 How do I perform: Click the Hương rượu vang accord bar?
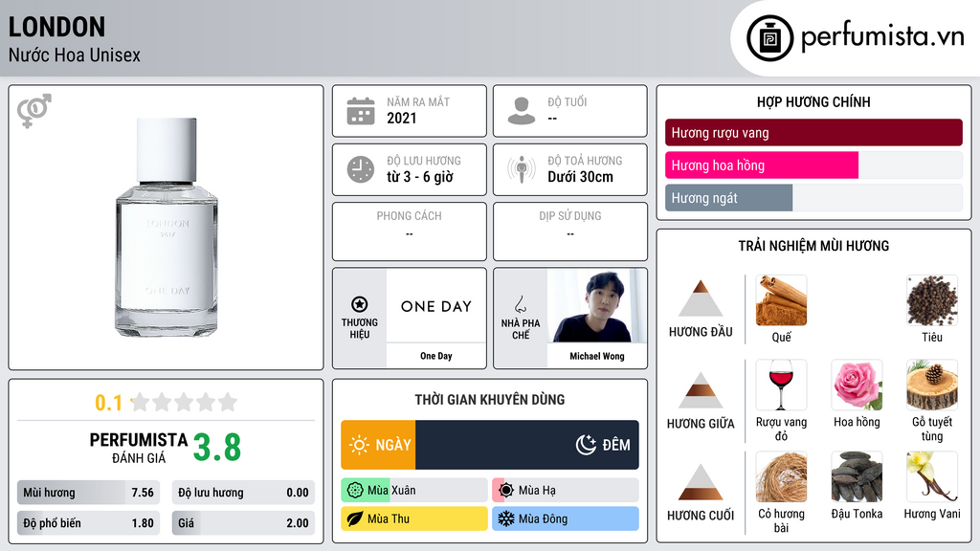(813, 132)
